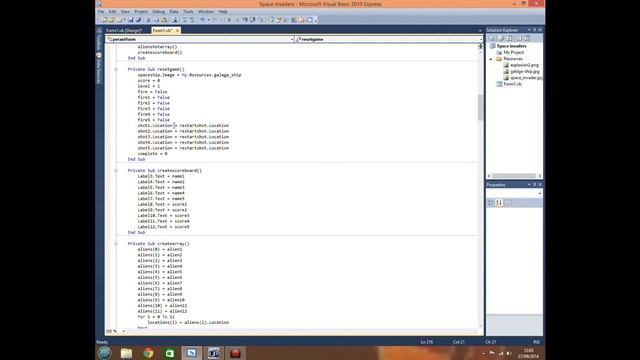Open the View menu

click(x=125, y=11)
